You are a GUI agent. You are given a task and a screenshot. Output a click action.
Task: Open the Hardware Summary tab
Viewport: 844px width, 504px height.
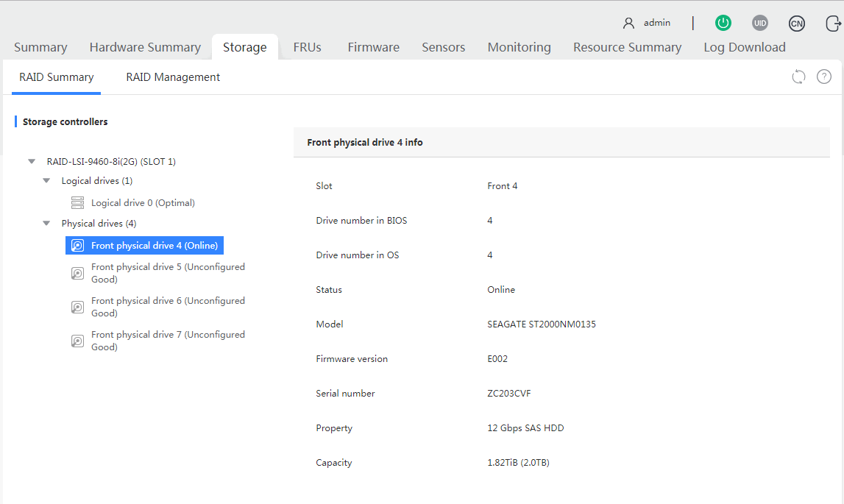click(145, 47)
